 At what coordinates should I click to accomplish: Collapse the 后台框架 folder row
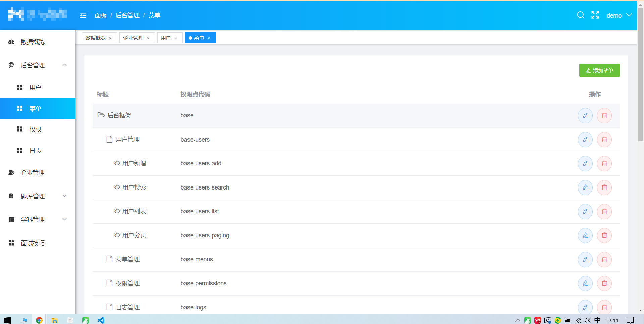click(101, 115)
